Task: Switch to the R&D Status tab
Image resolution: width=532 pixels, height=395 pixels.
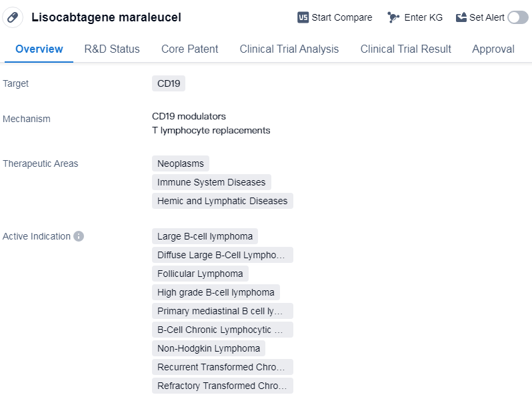Action: 112,49
